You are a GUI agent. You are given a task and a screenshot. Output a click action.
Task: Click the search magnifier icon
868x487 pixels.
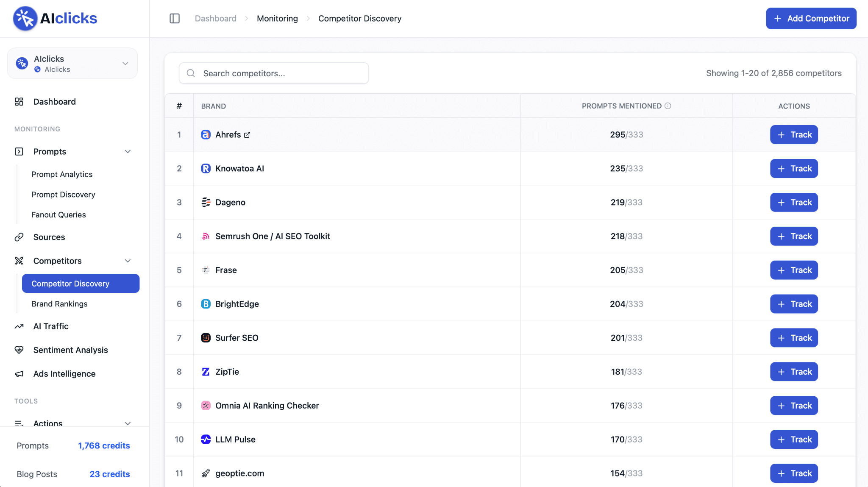tap(191, 73)
